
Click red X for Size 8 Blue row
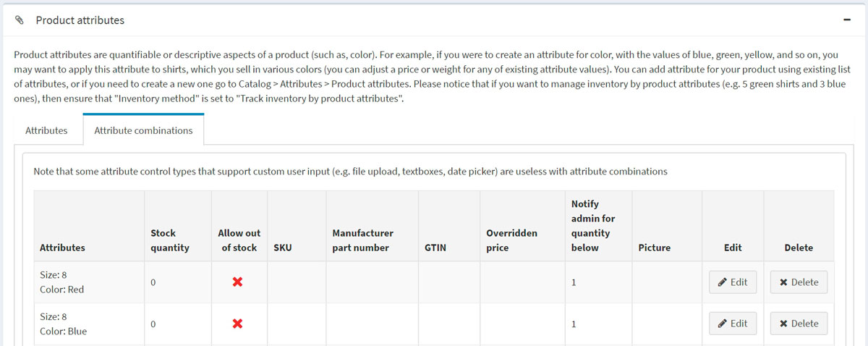click(237, 324)
